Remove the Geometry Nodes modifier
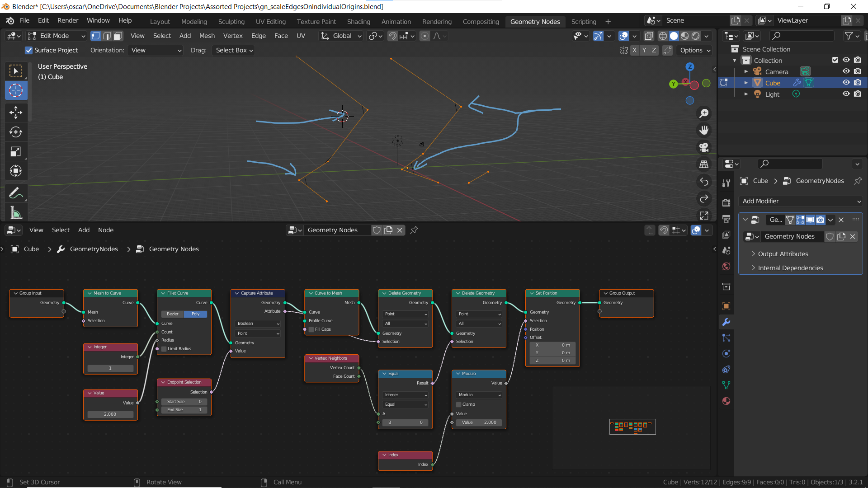868x488 pixels. (x=841, y=220)
